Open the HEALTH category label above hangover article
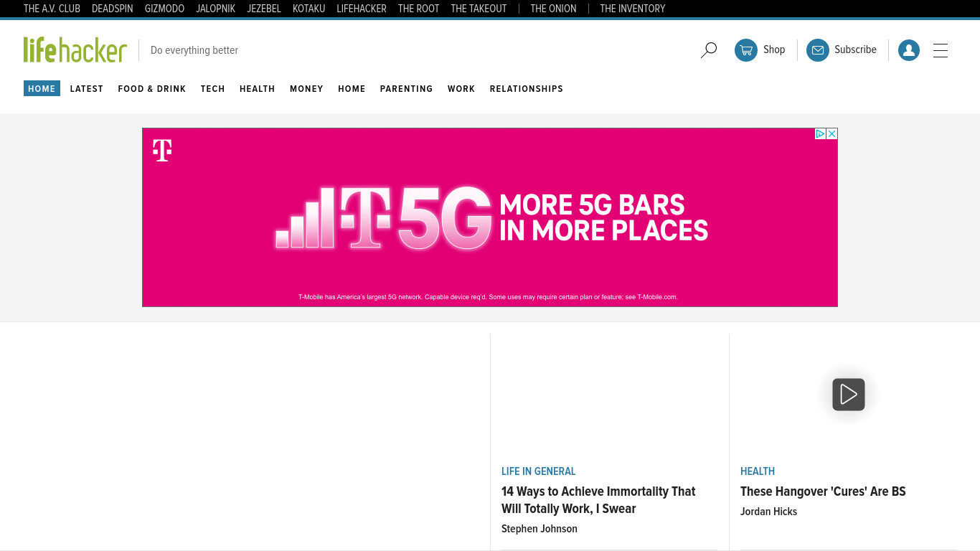The image size is (980, 551). (x=758, y=471)
